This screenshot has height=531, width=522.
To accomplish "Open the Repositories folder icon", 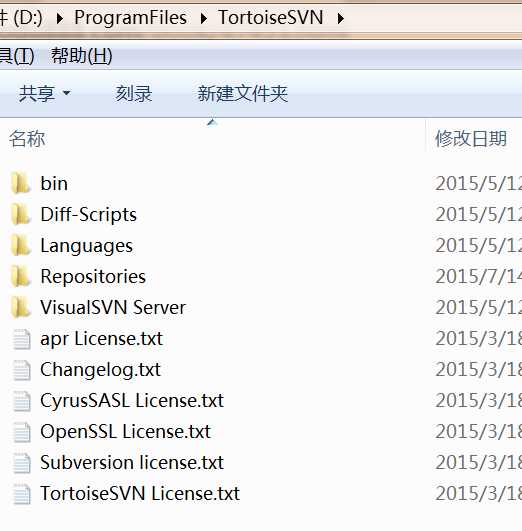I will 21,276.
